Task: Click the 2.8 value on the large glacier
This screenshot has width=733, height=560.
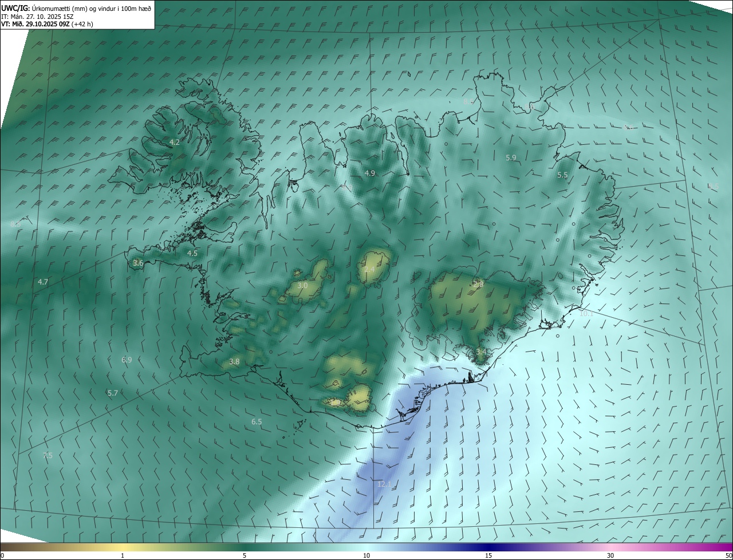Action: pos(478,284)
